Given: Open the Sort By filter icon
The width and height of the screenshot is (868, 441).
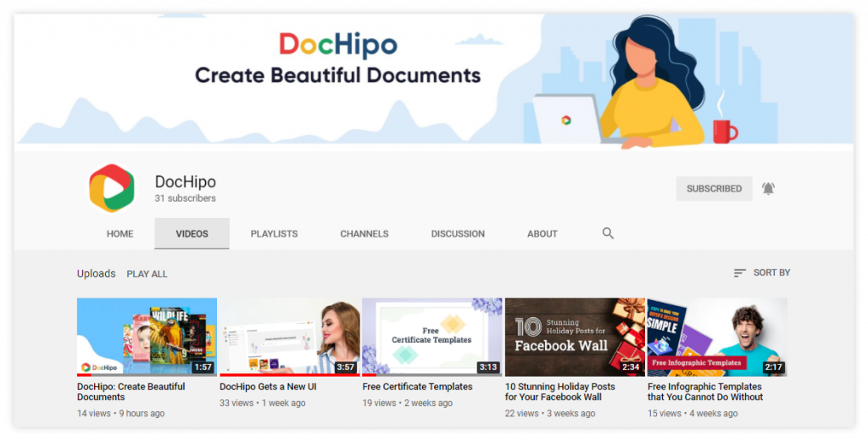Looking at the screenshot, I should pyautogui.click(x=739, y=272).
